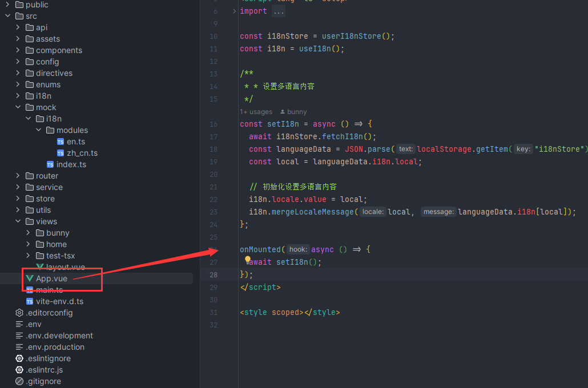
Task: Click the yellow lightbulb intention icon
Action: (248, 259)
